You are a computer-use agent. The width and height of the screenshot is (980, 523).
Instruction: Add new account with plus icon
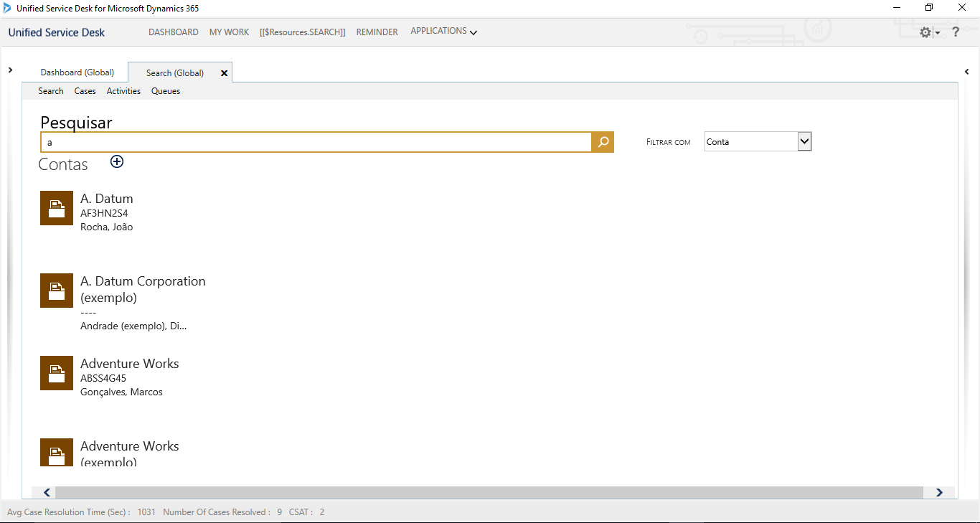[117, 162]
